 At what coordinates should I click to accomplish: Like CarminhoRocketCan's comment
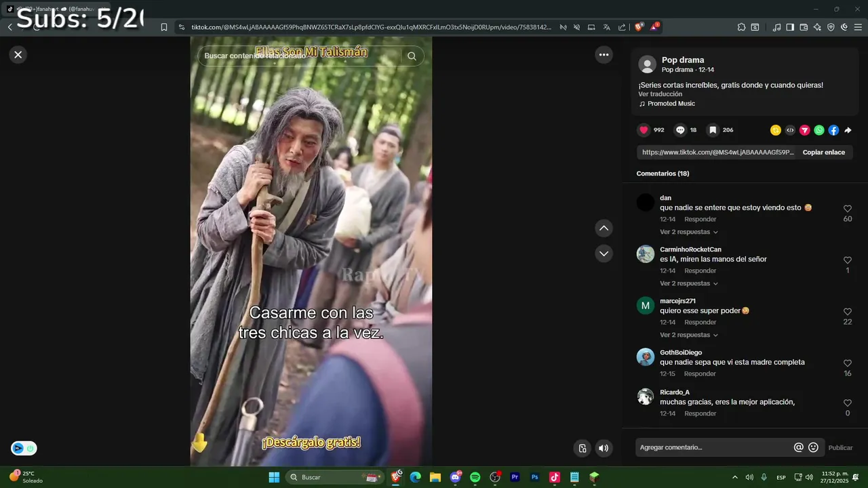(847, 260)
